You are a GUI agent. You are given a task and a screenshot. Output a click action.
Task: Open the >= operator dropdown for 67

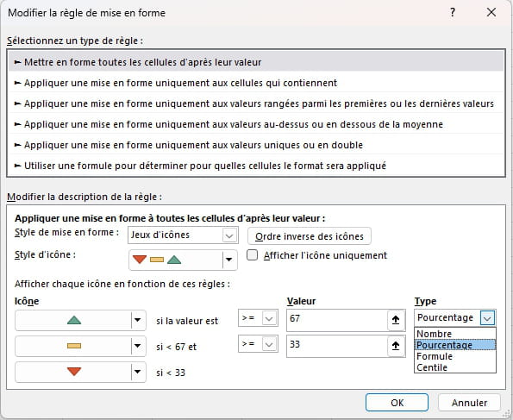pos(258,318)
